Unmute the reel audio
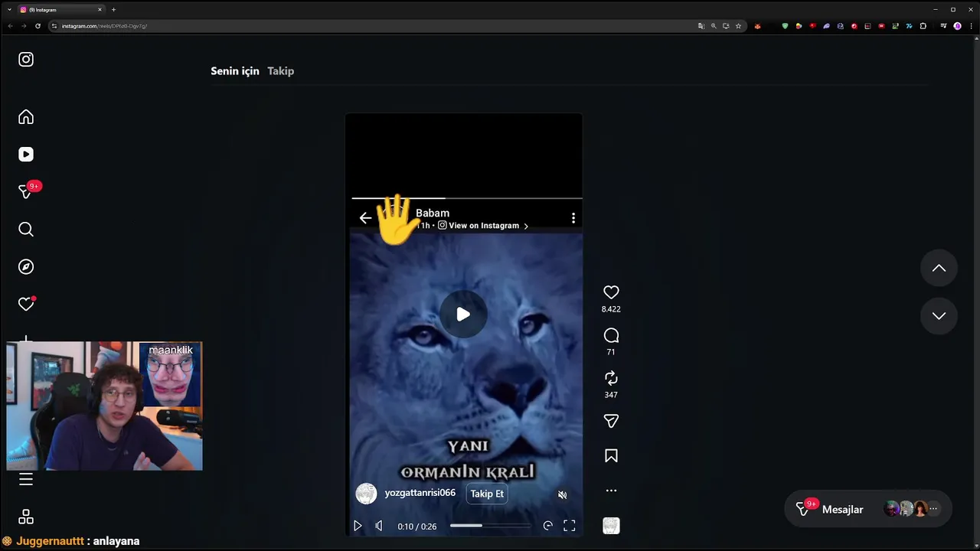The image size is (980, 551). click(x=562, y=495)
